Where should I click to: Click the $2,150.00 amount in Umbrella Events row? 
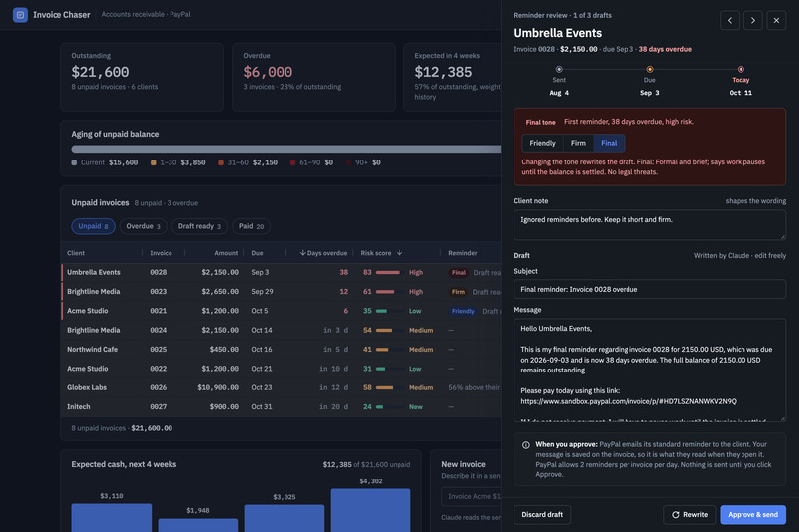(220, 272)
